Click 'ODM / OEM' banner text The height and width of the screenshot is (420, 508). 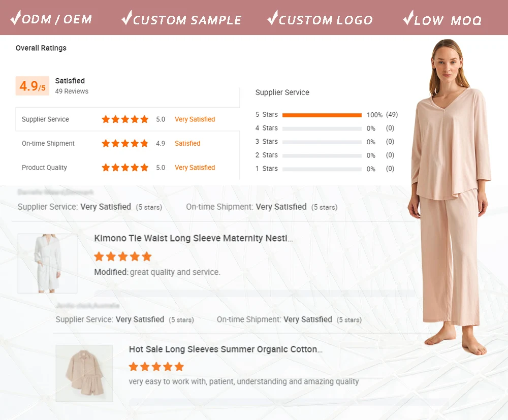57,19
